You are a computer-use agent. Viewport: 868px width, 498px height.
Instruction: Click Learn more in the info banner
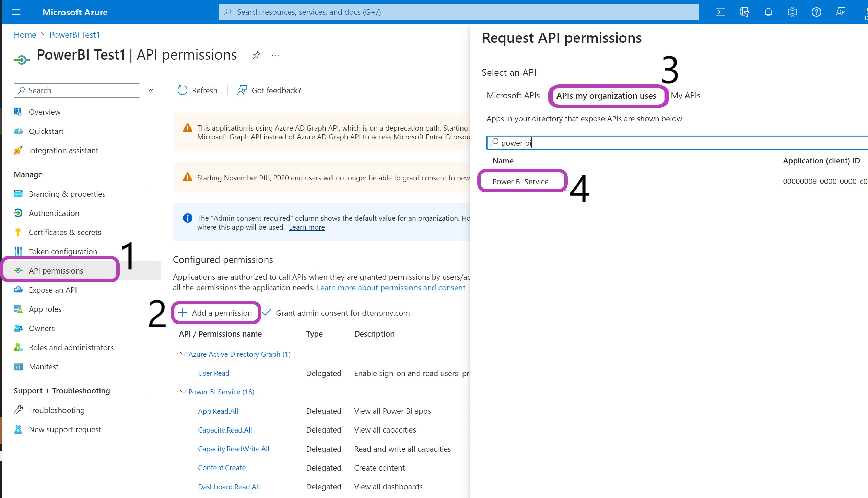(307, 227)
